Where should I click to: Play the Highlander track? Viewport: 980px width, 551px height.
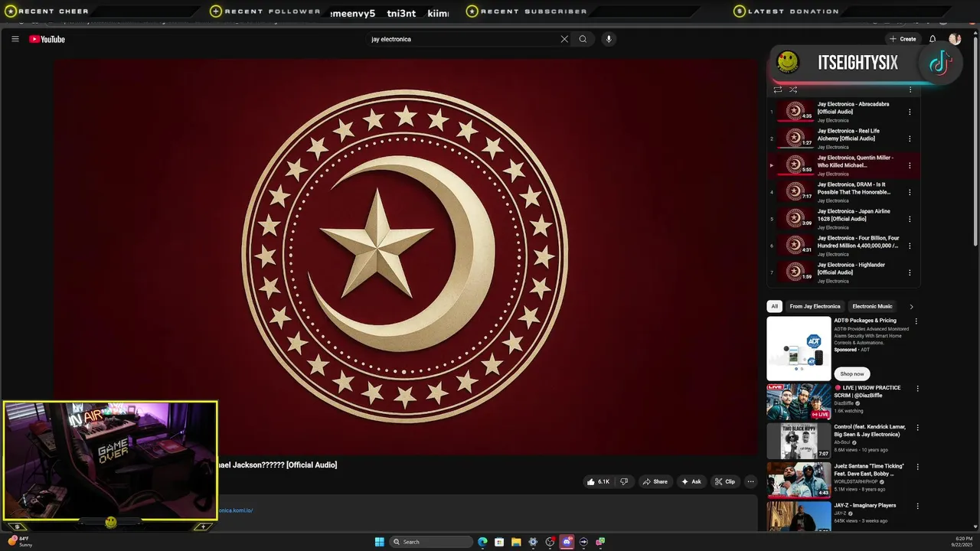click(x=842, y=272)
